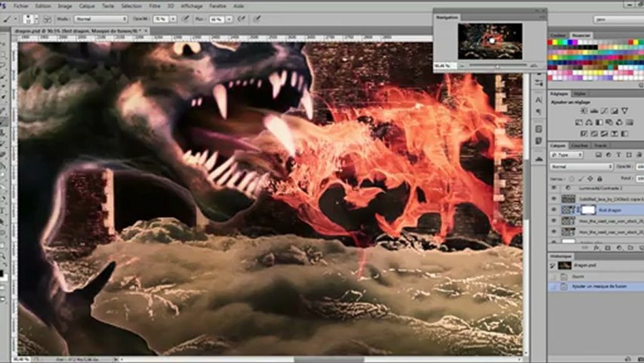Add a Vibrance adjustment (triangle icon)
The width and height of the screenshot is (644, 363).
[624, 111]
